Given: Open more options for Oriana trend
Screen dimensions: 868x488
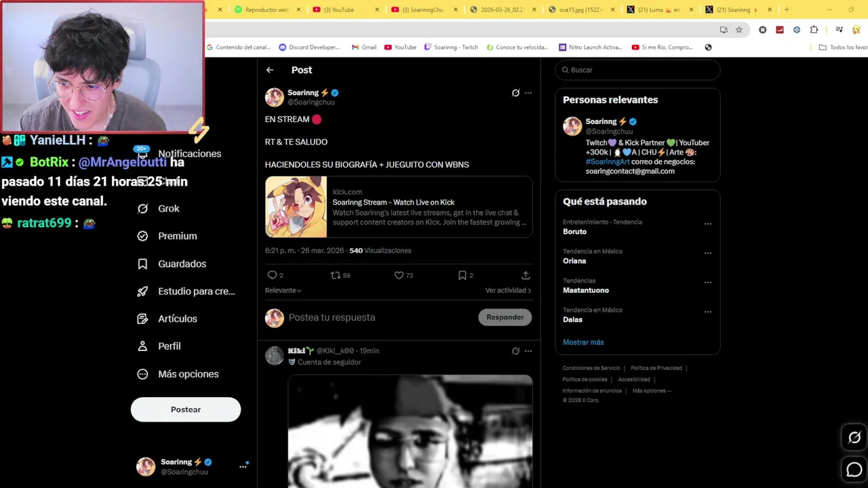Looking at the screenshot, I should coord(708,253).
